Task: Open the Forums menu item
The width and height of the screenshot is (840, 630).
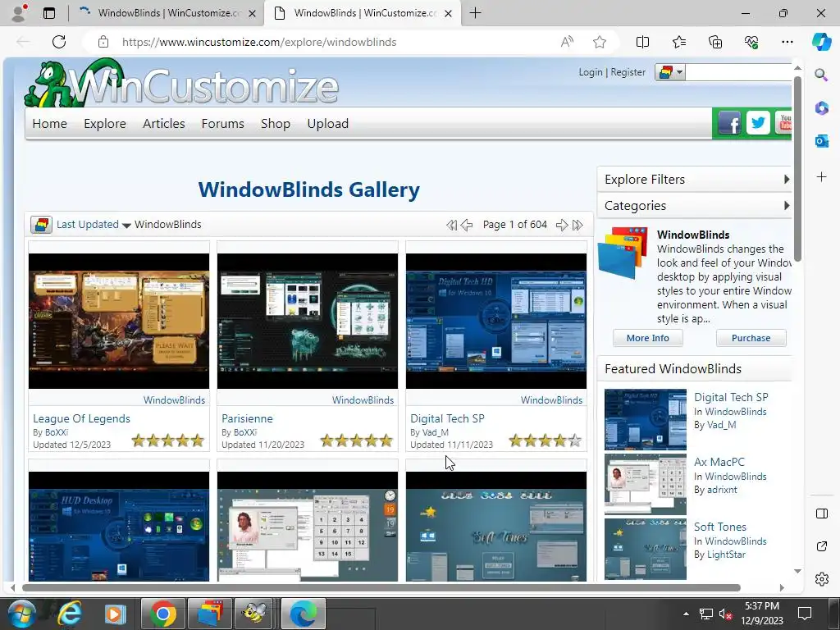Action: pos(223,124)
